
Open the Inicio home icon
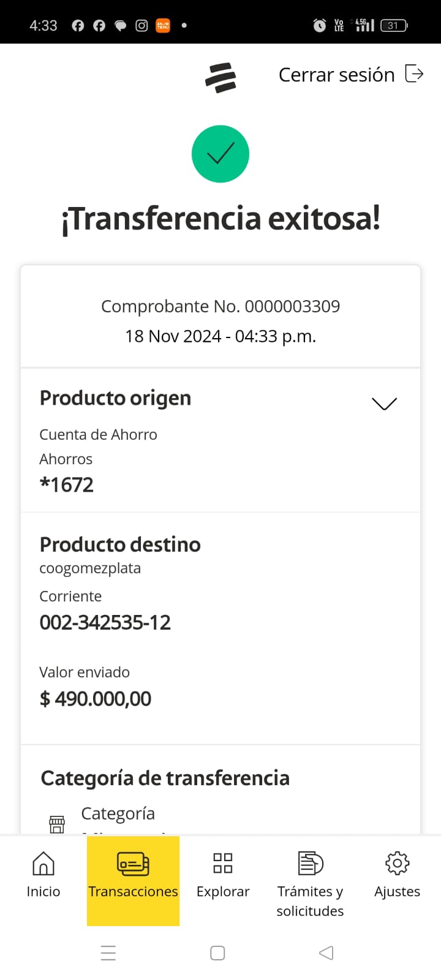click(x=43, y=863)
